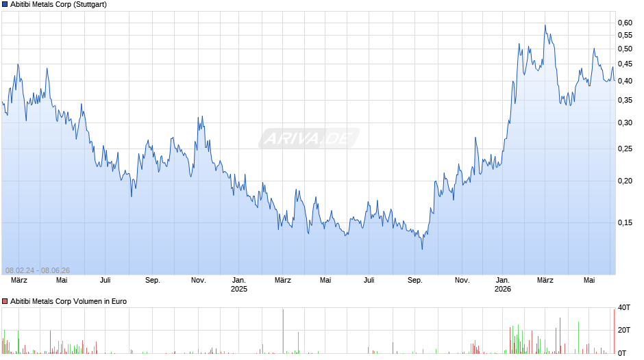This screenshot has height=360, width=644.
Task: Click the price low point in September 2025
Action: [x=422, y=248]
